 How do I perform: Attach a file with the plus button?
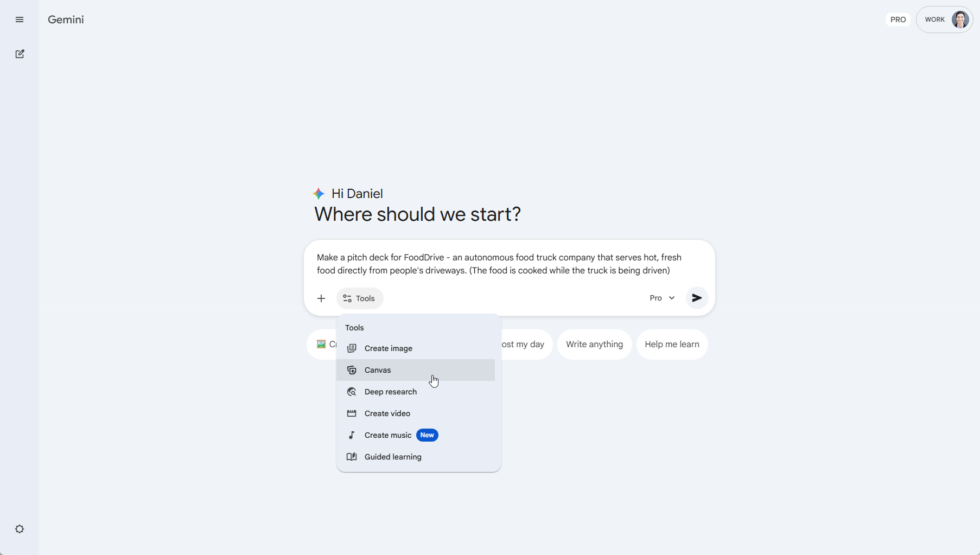pos(321,298)
